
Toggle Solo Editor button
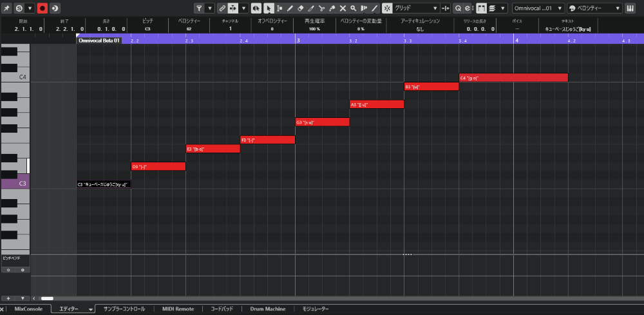pos(19,8)
